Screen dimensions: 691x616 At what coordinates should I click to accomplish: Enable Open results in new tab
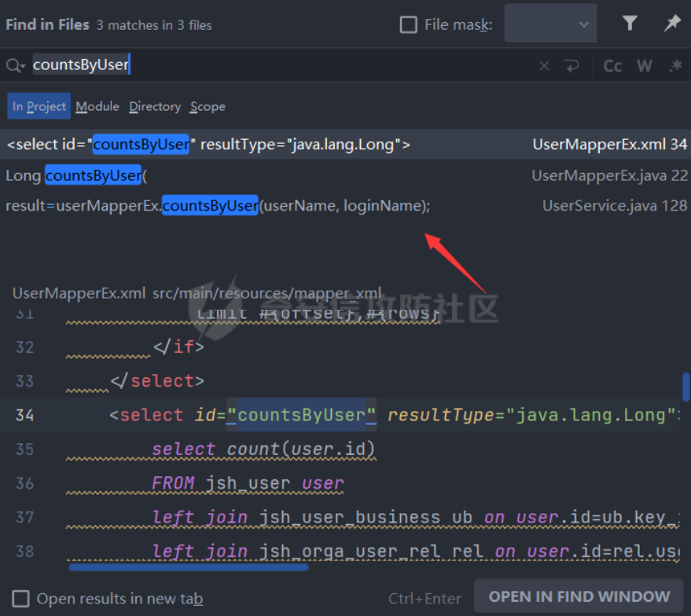click(20, 599)
